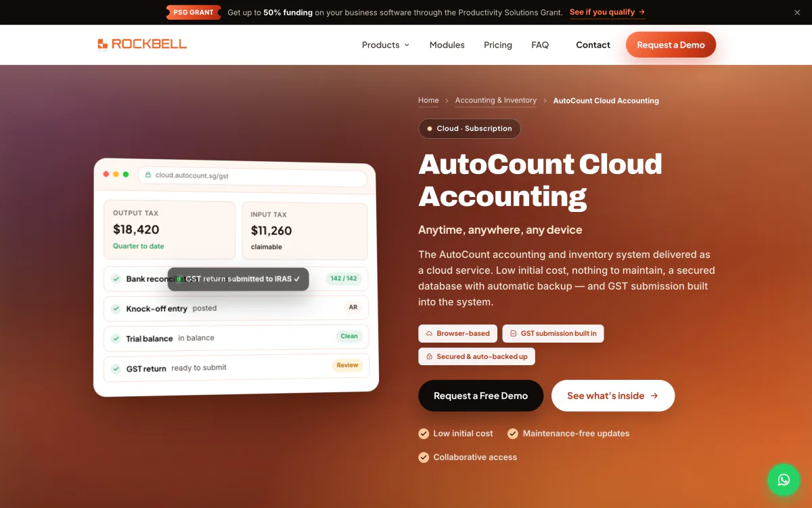Click the checkmark beside GST return row
This screenshot has width=812, height=508.
(x=116, y=368)
